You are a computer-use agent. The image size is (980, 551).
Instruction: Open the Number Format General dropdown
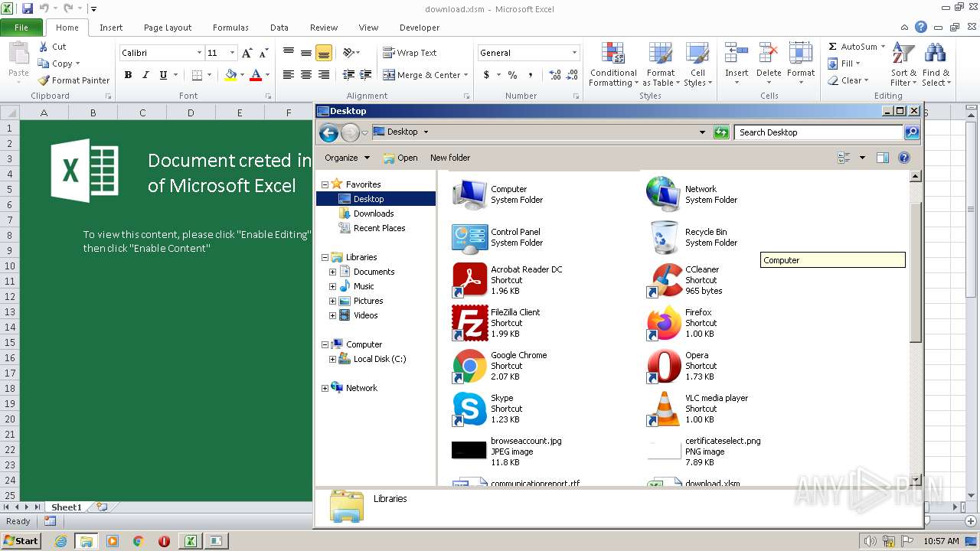(x=574, y=53)
